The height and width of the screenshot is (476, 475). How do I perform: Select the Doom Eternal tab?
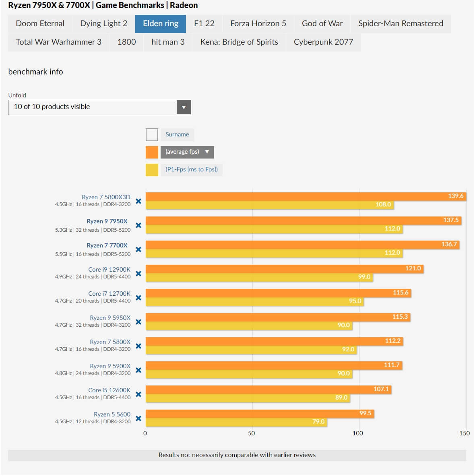pyautogui.click(x=40, y=24)
